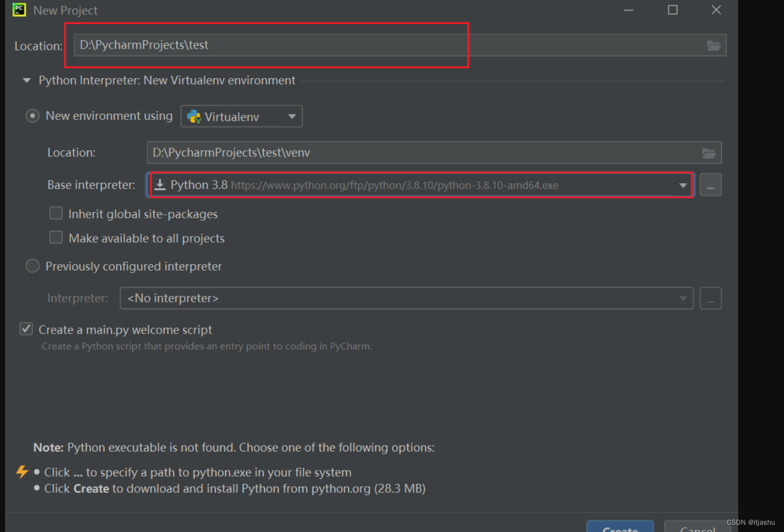Click the Python Virtualenv icon
The image size is (784, 532).
pos(194,116)
